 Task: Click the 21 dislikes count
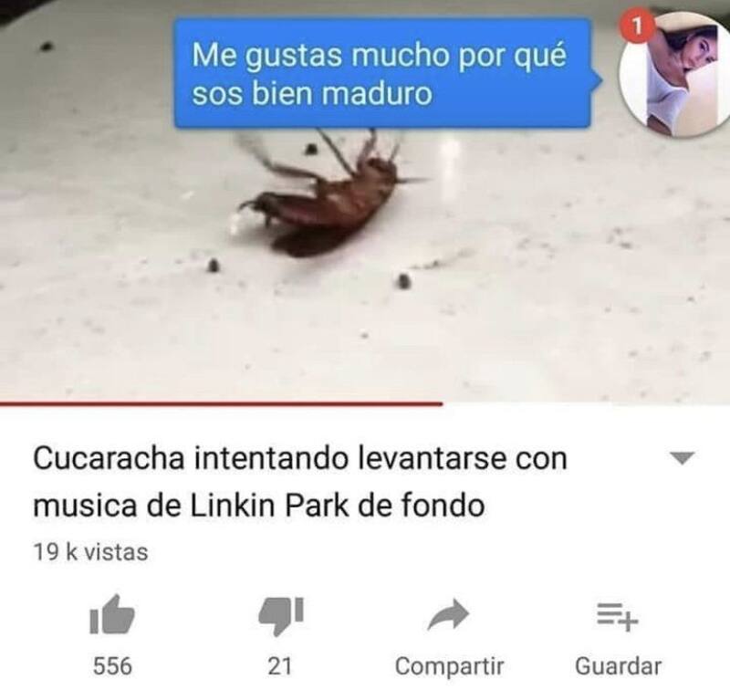tap(280, 666)
